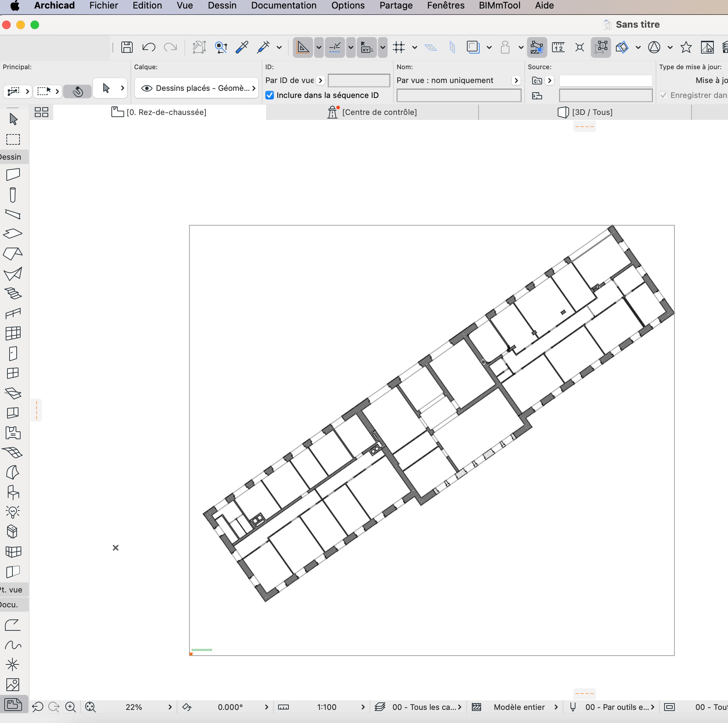Select the Window tool
This screenshot has width=728, height=723.
(13, 373)
